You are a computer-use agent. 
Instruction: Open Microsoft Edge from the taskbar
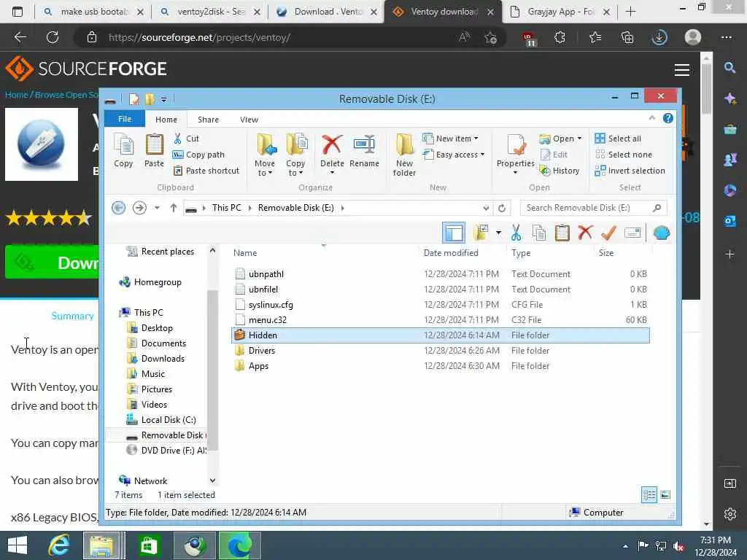coord(239,545)
